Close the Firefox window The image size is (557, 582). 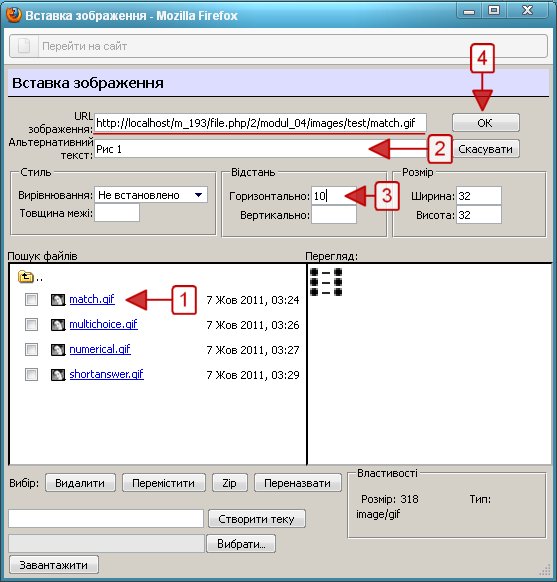pos(527,11)
